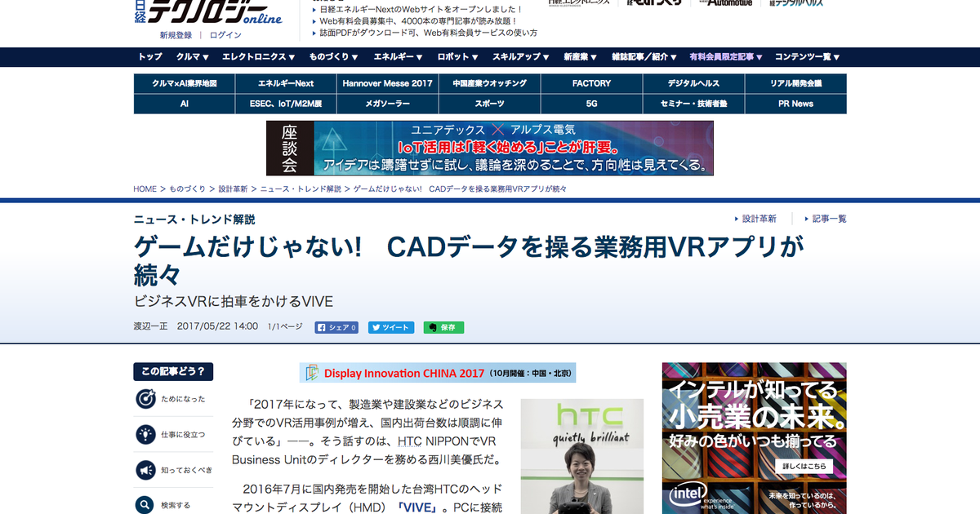Select the AI topic tab
The width and height of the screenshot is (980, 514).
[x=185, y=104]
